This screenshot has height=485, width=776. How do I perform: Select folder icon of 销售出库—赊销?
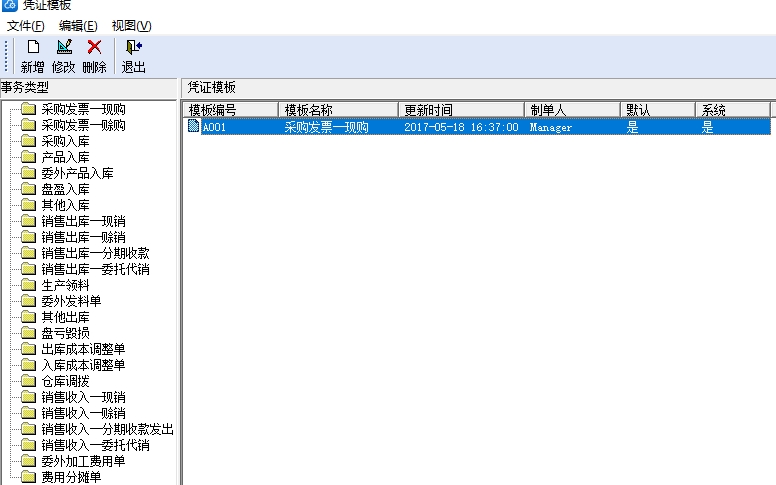point(29,237)
